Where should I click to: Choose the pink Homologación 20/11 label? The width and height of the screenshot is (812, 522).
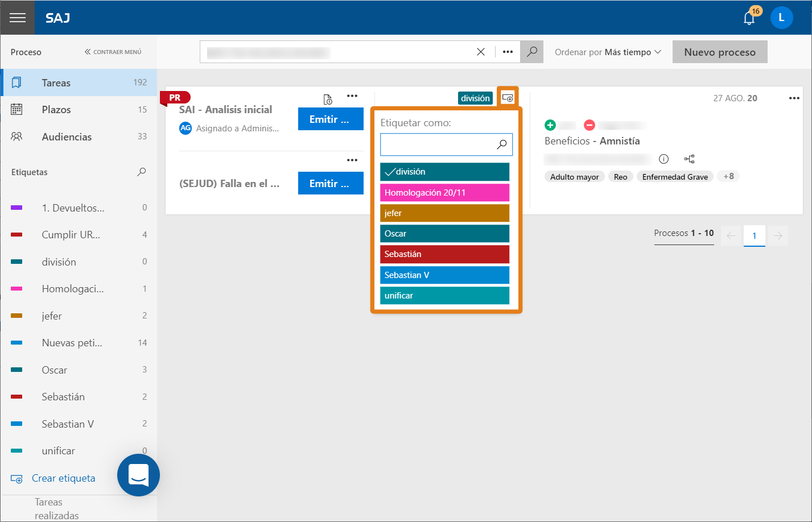444,192
